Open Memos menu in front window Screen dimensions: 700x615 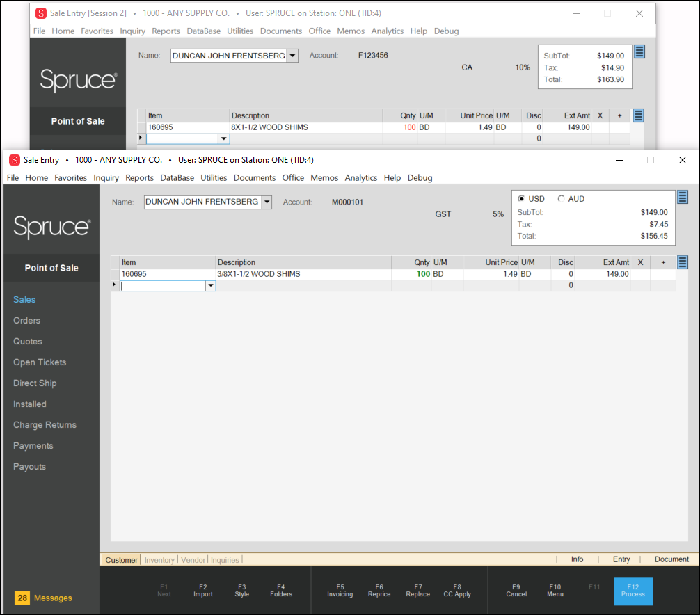point(324,177)
